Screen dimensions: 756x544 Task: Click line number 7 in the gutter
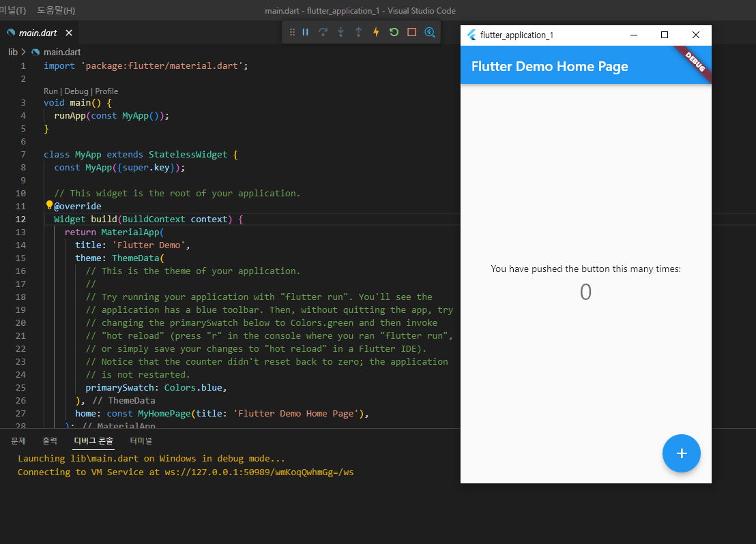[23, 155]
